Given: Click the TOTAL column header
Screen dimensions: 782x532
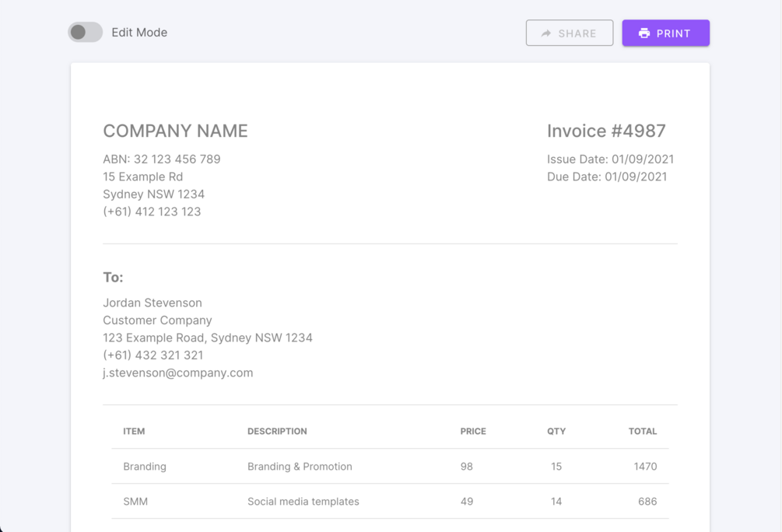Looking at the screenshot, I should [x=643, y=431].
